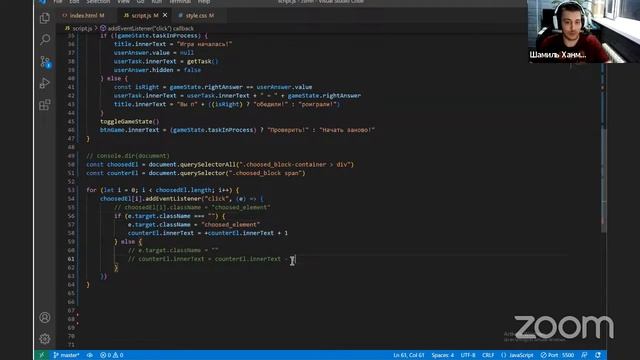Open the Search view in activity bar

pyautogui.click(x=45, y=40)
